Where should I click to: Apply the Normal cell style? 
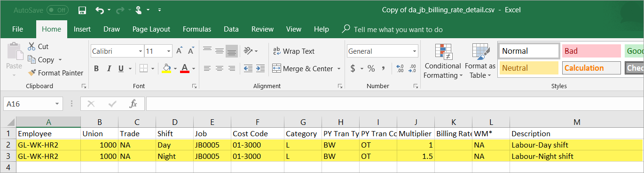pyautogui.click(x=529, y=51)
